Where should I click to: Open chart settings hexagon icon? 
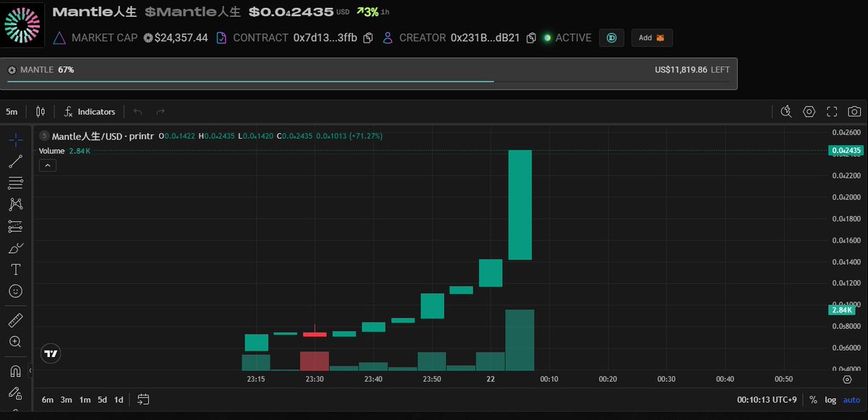point(809,111)
